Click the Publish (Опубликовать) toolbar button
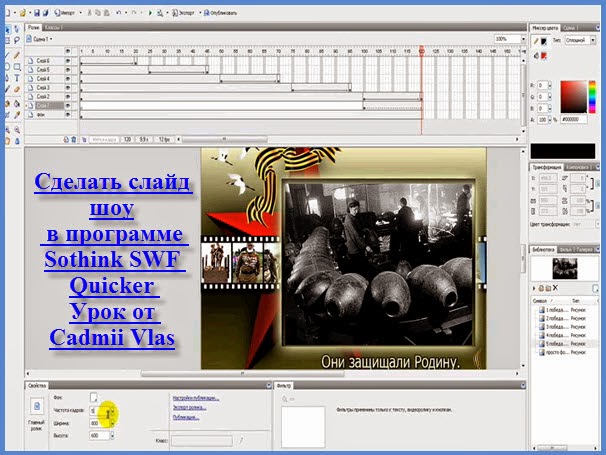 coord(220,13)
